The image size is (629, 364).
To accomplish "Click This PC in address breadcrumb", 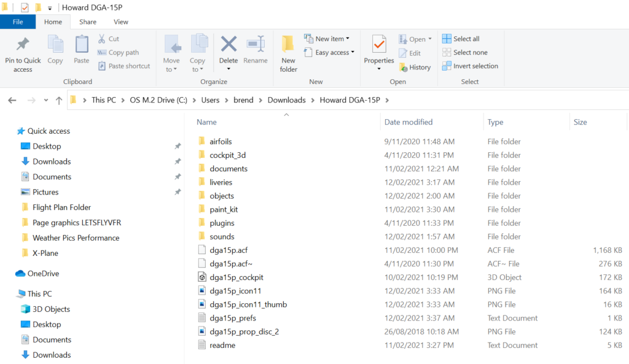I will click(103, 100).
